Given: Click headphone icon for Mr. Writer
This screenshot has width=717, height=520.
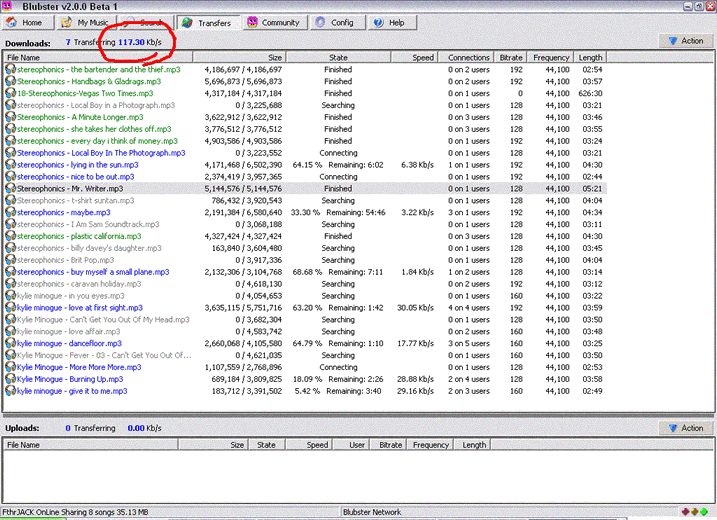Looking at the screenshot, I should 10,188.
